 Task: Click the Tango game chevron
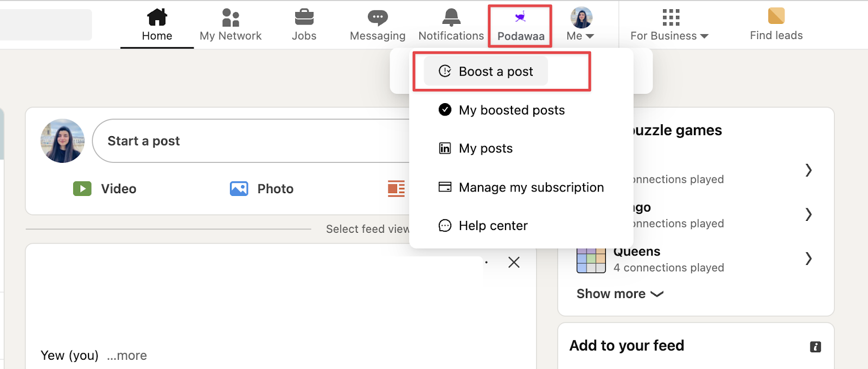click(x=808, y=214)
